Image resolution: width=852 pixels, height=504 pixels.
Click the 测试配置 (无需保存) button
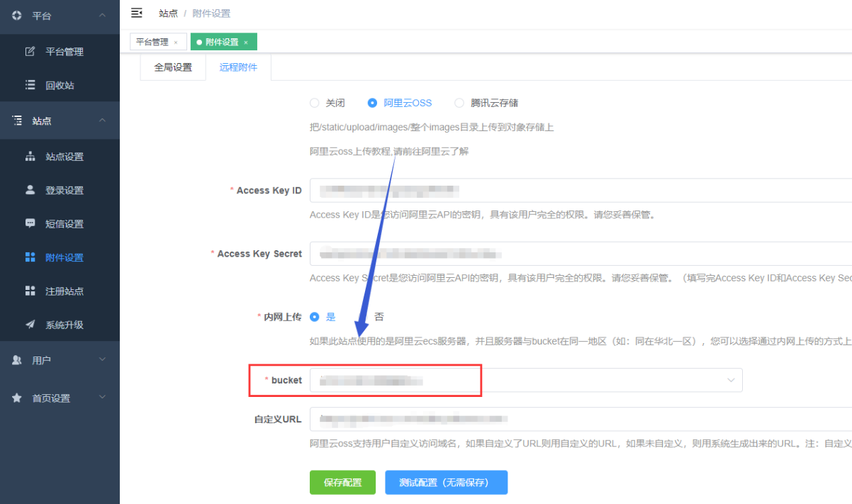click(446, 483)
